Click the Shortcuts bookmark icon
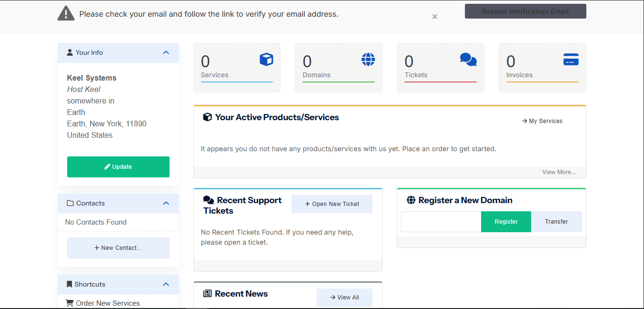The width and height of the screenshot is (644, 309). tap(70, 284)
